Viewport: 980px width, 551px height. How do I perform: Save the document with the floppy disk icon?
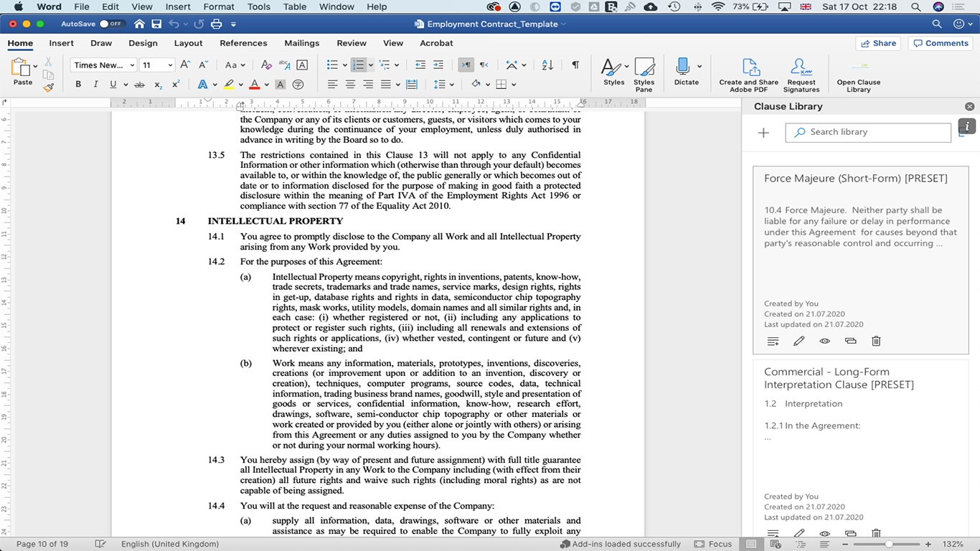[156, 24]
